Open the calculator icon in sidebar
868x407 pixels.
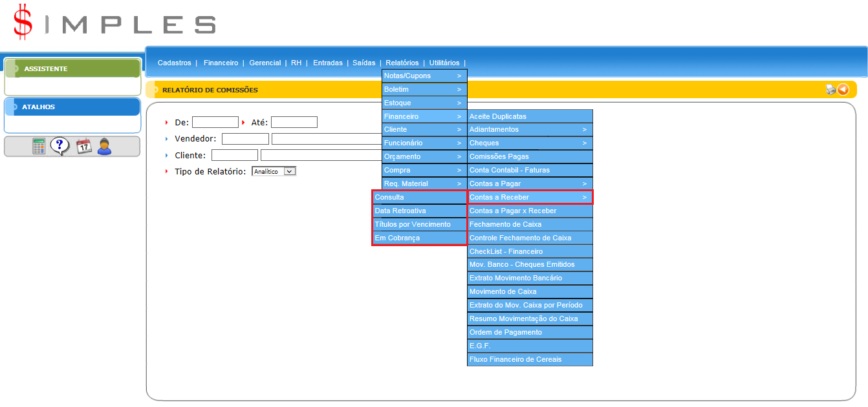pos(40,147)
